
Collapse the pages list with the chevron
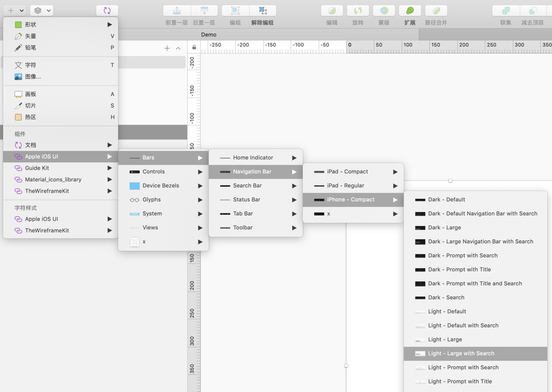point(178,48)
